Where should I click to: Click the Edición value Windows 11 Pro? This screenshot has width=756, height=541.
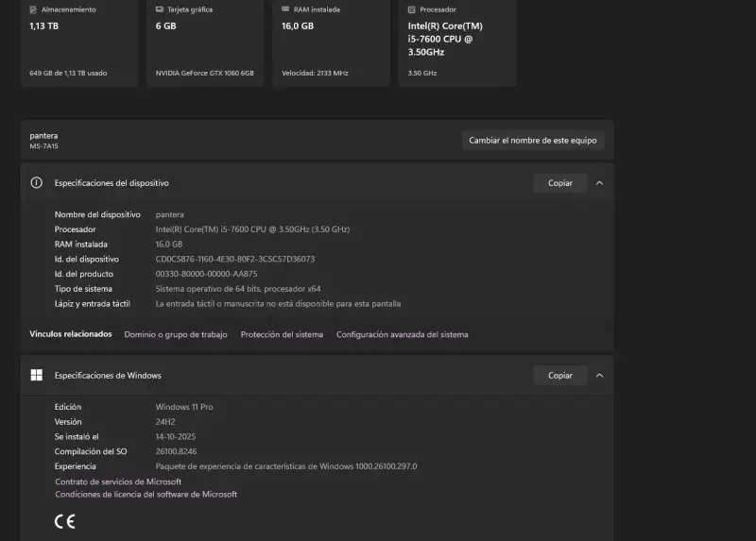click(x=184, y=407)
